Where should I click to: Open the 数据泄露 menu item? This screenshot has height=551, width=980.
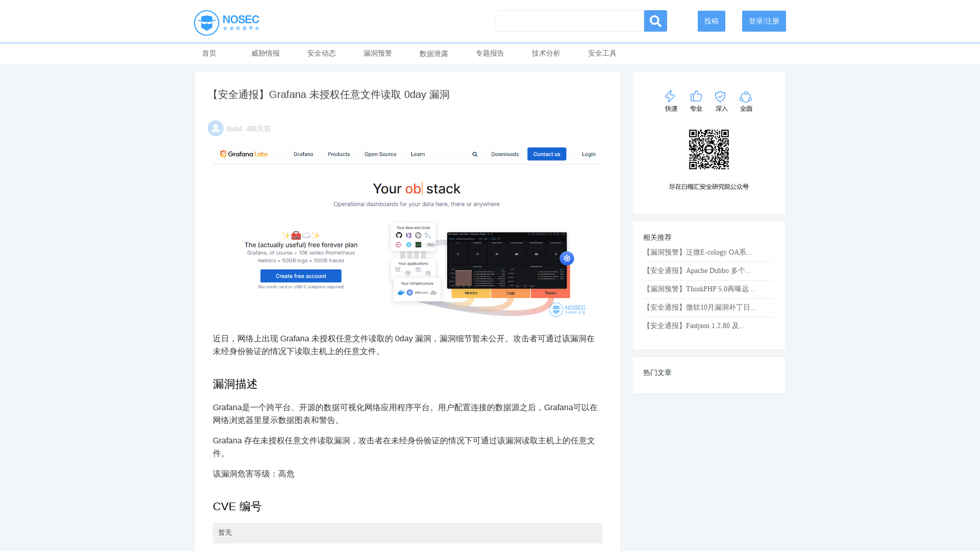coord(434,54)
